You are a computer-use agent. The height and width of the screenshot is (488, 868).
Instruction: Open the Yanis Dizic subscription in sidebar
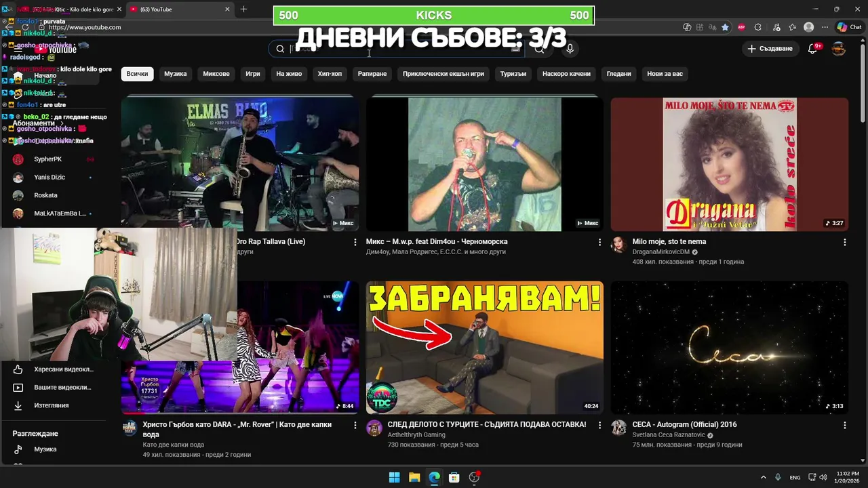pyautogui.click(x=56, y=178)
